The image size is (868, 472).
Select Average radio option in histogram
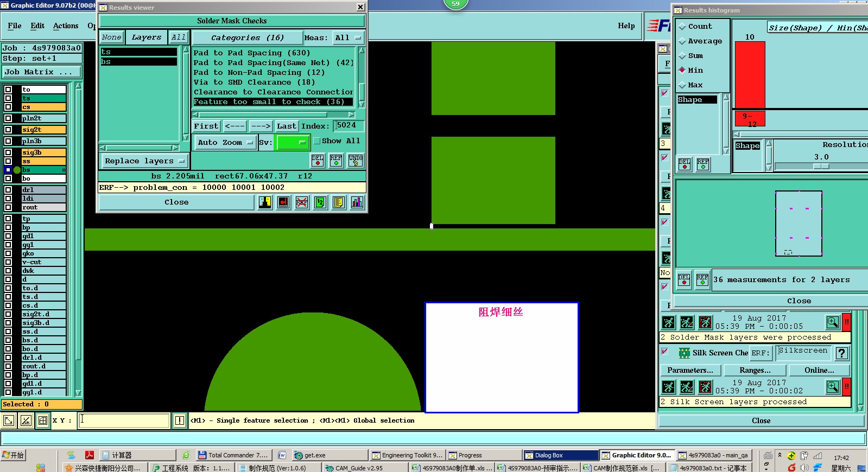[x=682, y=41]
